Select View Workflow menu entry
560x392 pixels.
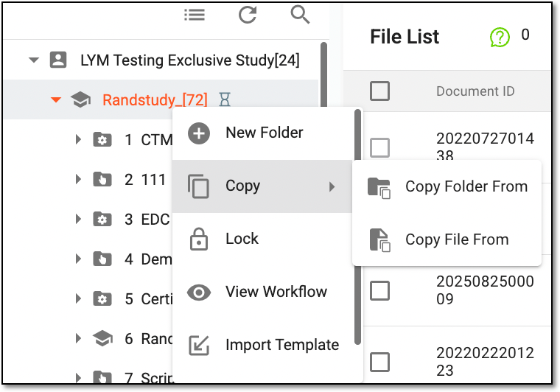point(262,292)
